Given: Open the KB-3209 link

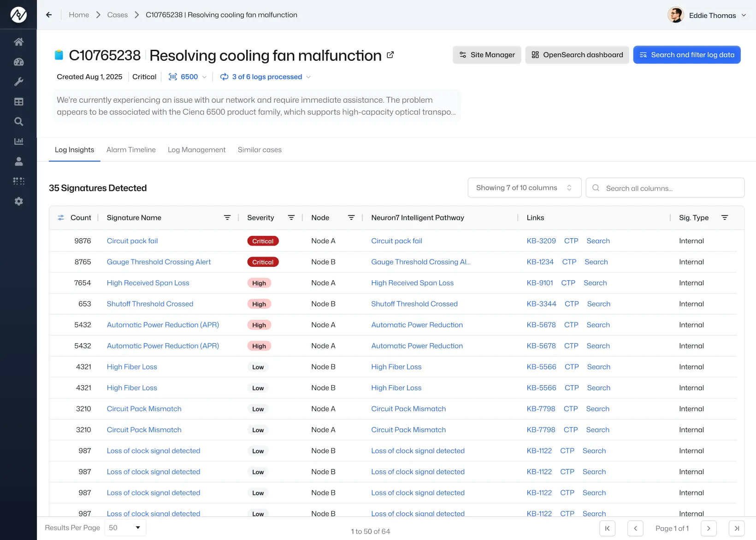Looking at the screenshot, I should click(541, 241).
